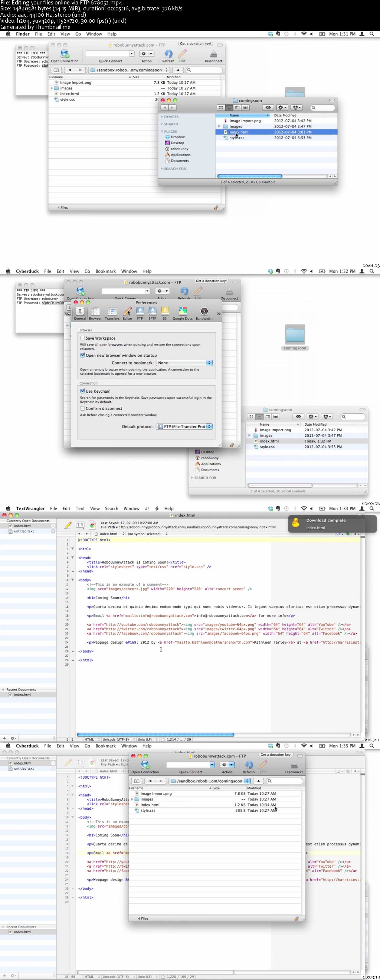The image size is (380, 980).
Task: Enable the Save Workspace checkbox
Action: (x=82, y=338)
